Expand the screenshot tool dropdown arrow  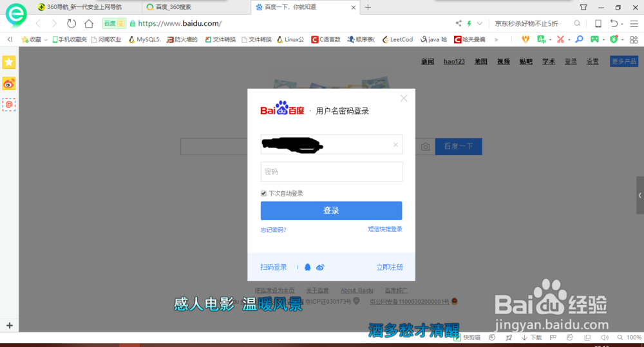[x=569, y=40]
